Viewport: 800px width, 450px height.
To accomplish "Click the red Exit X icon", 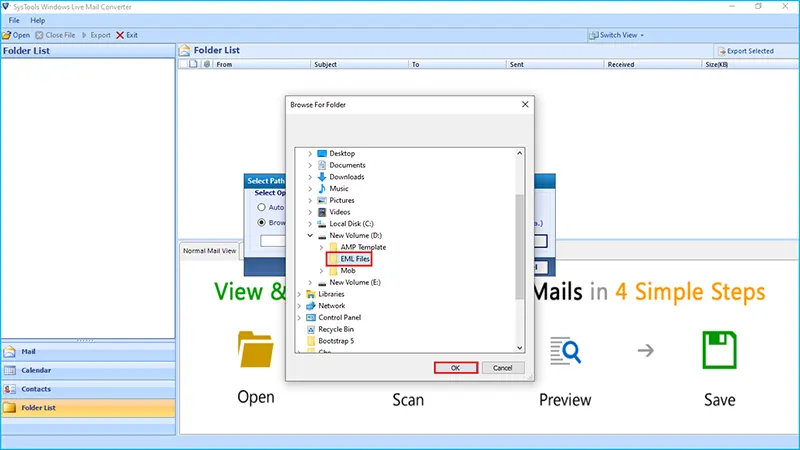I will [x=120, y=35].
